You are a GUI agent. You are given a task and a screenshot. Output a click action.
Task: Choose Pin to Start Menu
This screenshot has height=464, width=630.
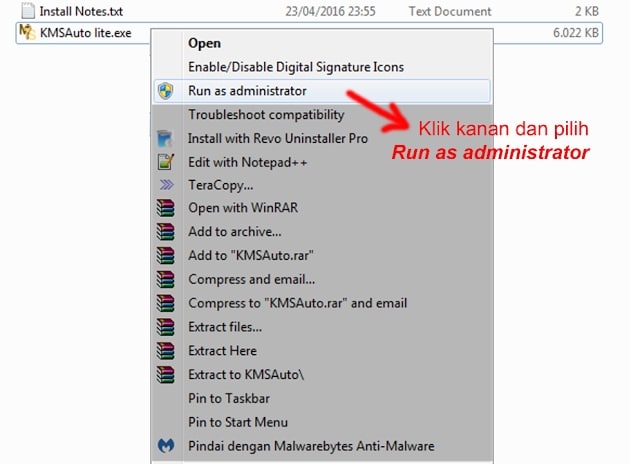tap(322, 422)
